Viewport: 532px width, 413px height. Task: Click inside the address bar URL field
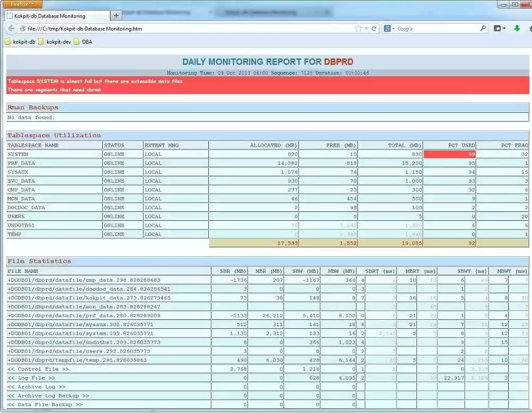159,28
